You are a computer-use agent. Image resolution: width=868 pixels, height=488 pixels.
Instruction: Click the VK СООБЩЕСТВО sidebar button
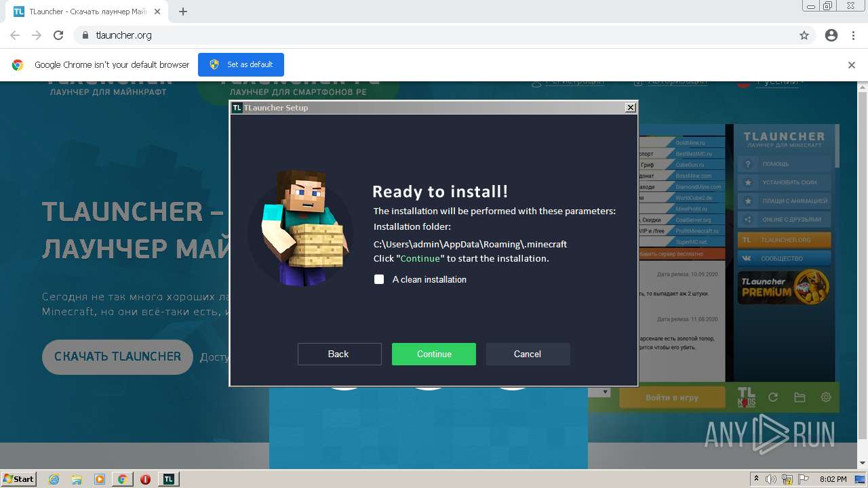[784, 258]
